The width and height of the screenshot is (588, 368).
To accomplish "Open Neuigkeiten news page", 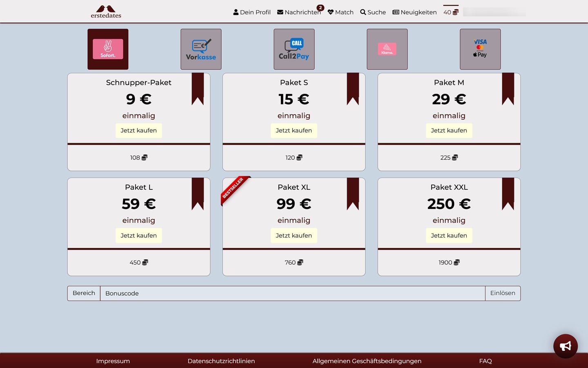I will [414, 12].
